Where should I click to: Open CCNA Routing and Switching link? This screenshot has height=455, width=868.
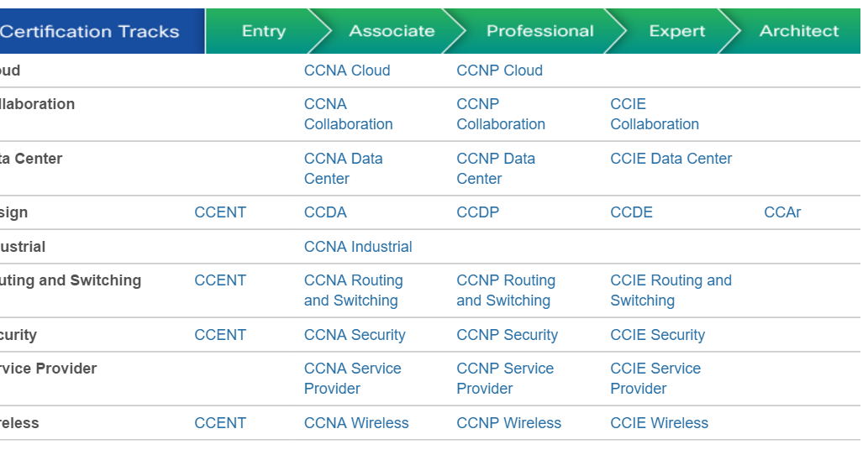click(x=353, y=290)
